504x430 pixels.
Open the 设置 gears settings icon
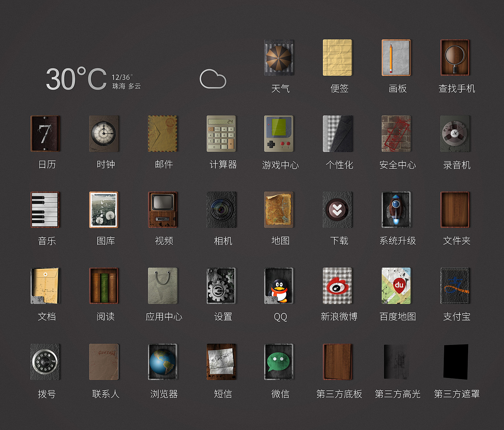(x=221, y=286)
